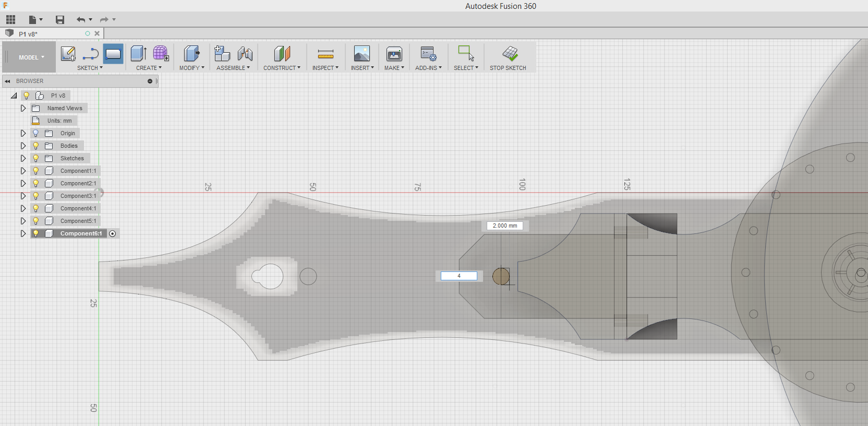Toggle visibility bulb for Sketches
The image size is (868, 426).
click(x=36, y=158)
